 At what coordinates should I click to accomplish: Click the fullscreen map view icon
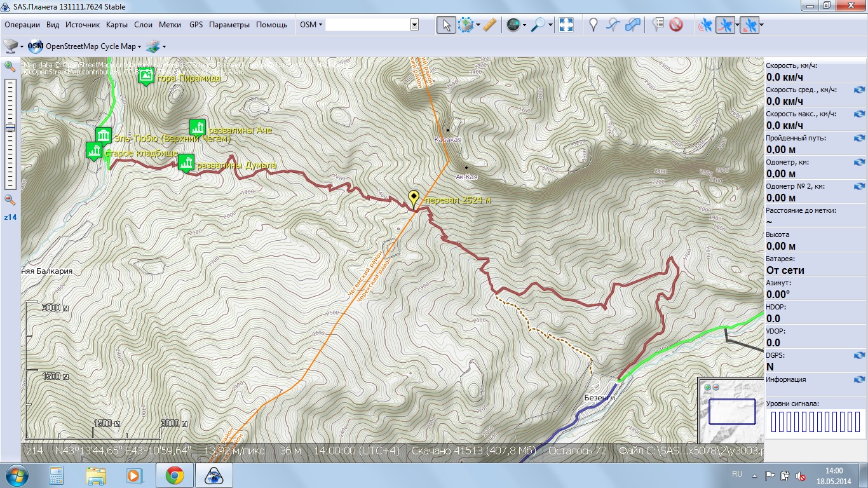566,25
